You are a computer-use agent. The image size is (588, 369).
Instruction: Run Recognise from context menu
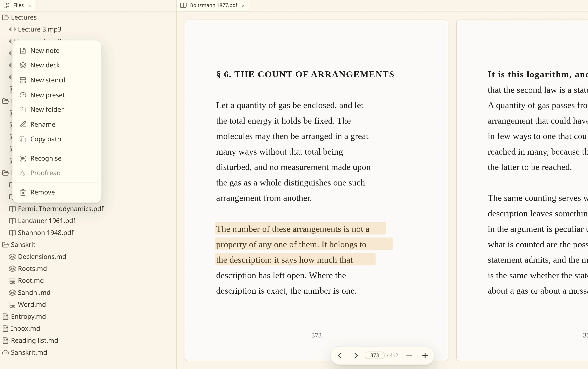pyautogui.click(x=57, y=158)
